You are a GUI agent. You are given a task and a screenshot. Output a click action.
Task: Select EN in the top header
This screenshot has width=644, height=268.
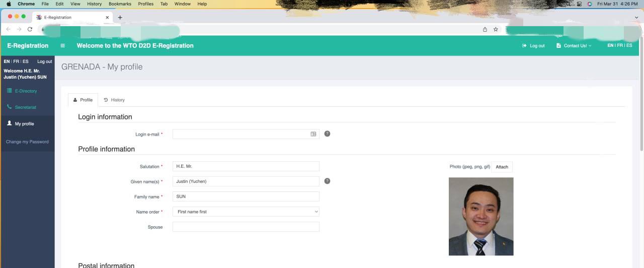pyautogui.click(x=610, y=45)
